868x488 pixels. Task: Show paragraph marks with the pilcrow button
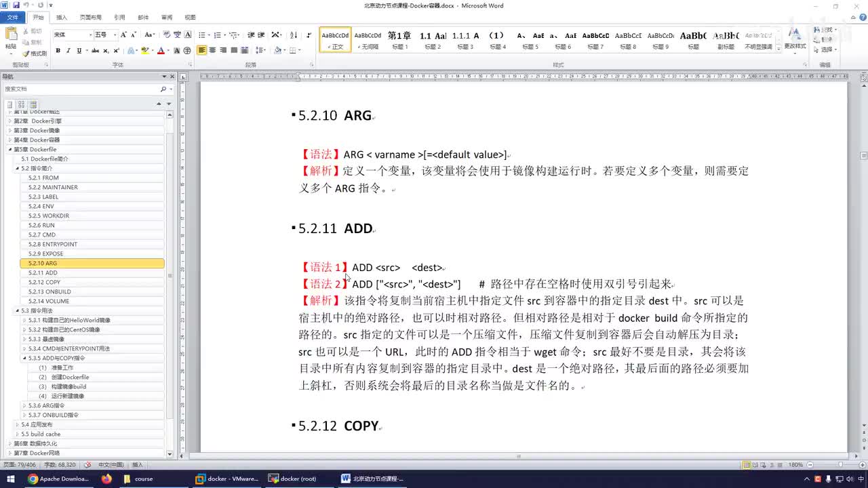pos(309,35)
